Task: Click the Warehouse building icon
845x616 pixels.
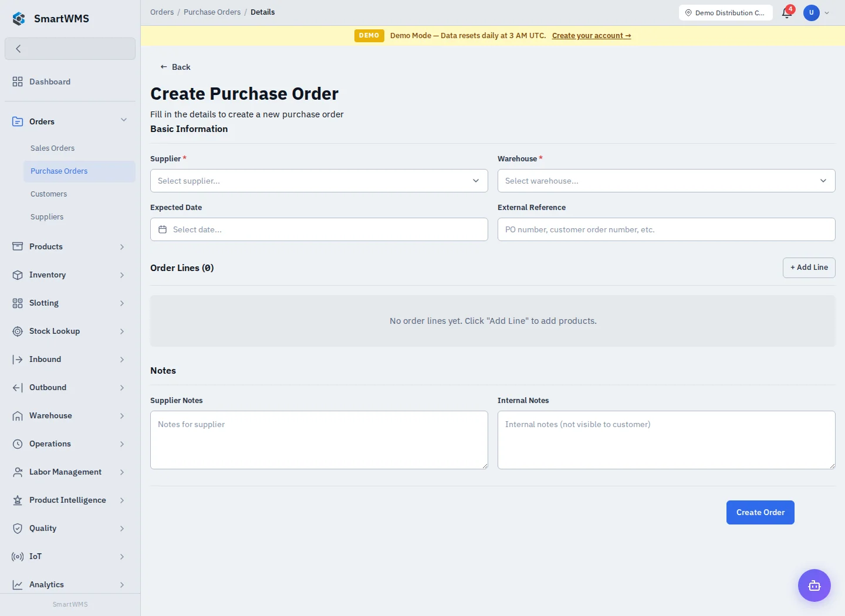Action: (18, 415)
